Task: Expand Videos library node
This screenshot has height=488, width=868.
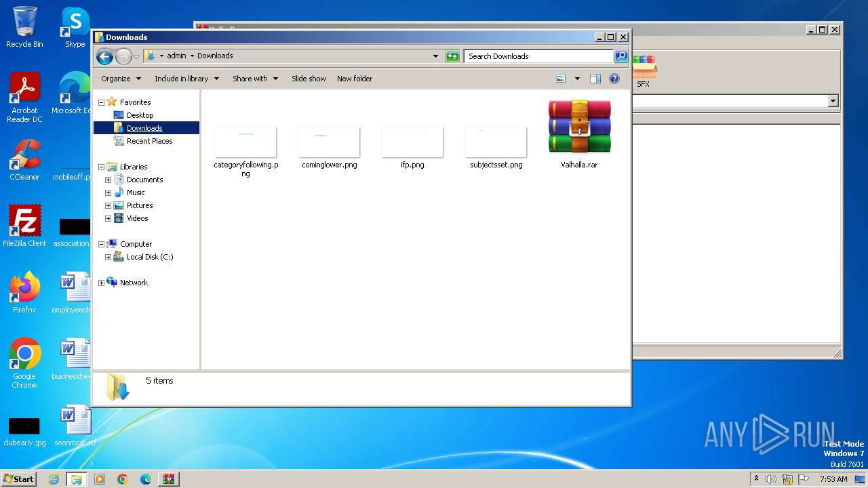Action: pyautogui.click(x=108, y=218)
